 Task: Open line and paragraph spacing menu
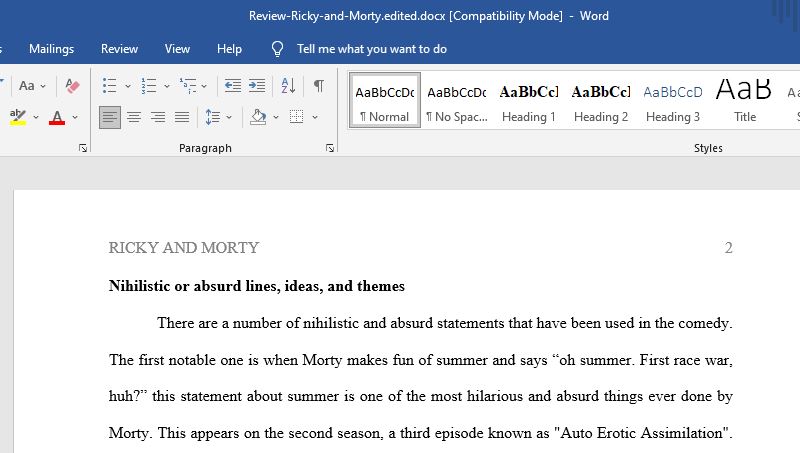point(213,117)
